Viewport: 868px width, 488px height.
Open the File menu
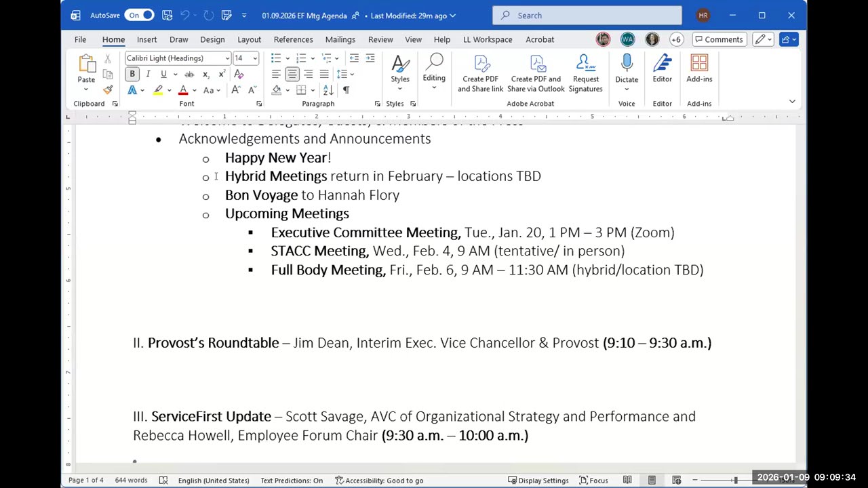pyautogui.click(x=80, y=39)
